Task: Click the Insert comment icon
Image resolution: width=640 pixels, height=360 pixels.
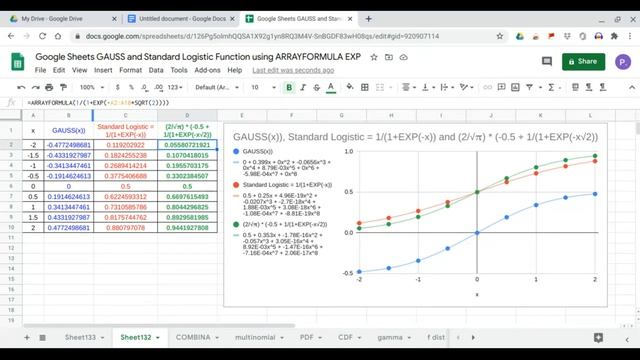Action: [501, 87]
